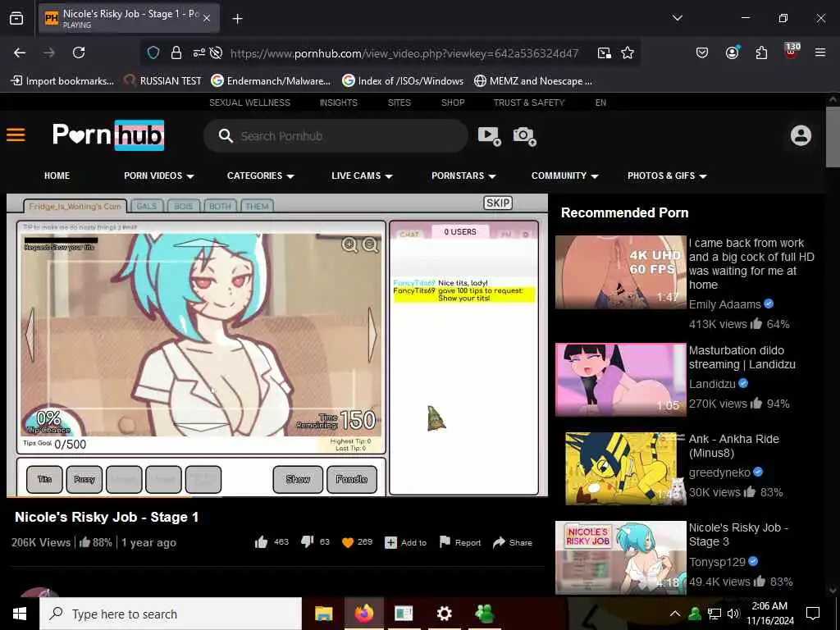Click the upload video icon
The width and height of the screenshot is (840, 630).
(489, 136)
